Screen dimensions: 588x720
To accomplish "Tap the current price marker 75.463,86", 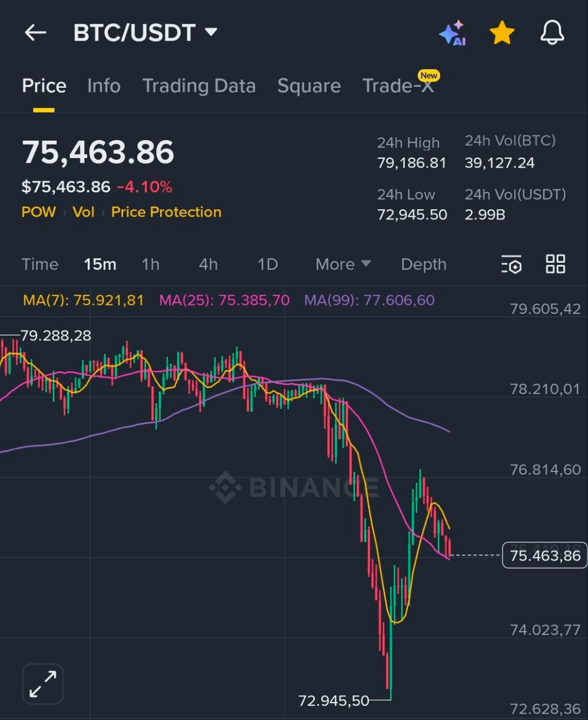I will pyautogui.click(x=544, y=556).
